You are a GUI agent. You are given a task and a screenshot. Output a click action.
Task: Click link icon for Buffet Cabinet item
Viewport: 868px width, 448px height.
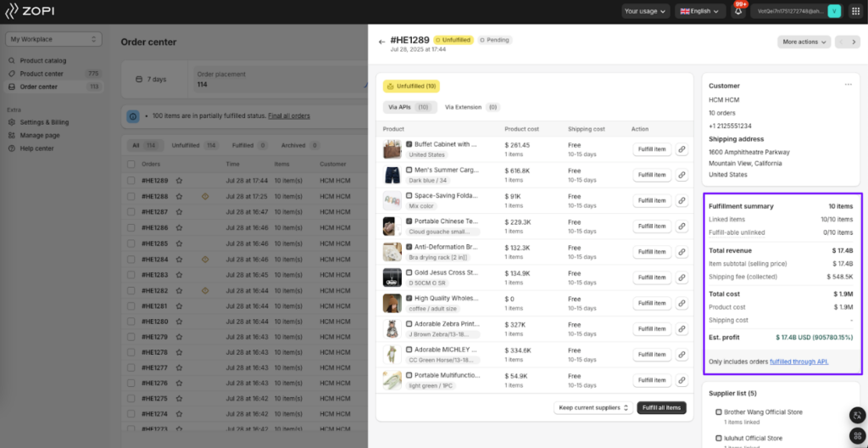682,149
